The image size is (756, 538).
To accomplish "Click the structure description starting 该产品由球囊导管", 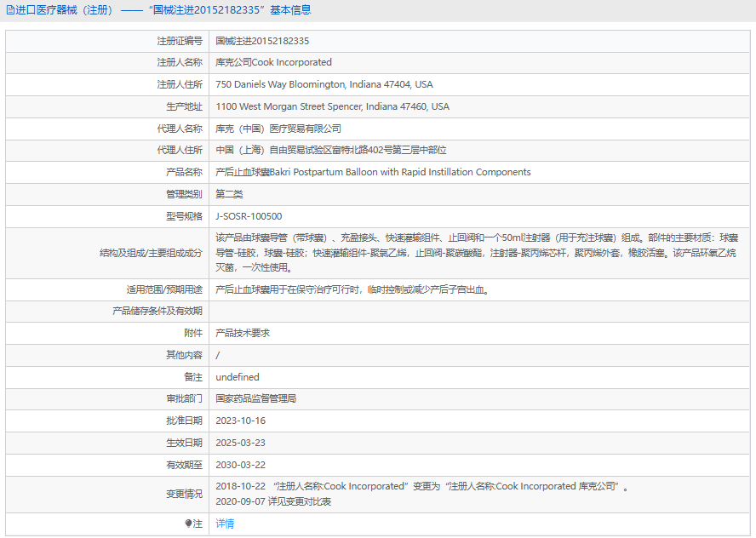I will tap(477, 253).
